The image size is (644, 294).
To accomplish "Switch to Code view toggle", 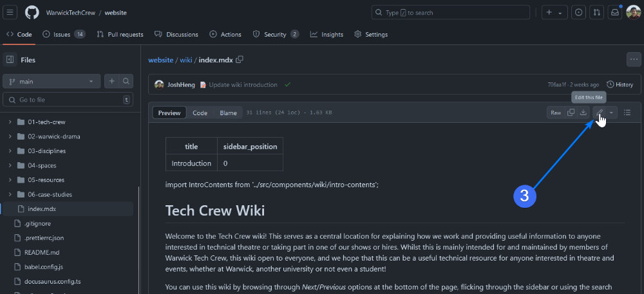I will point(200,113).
